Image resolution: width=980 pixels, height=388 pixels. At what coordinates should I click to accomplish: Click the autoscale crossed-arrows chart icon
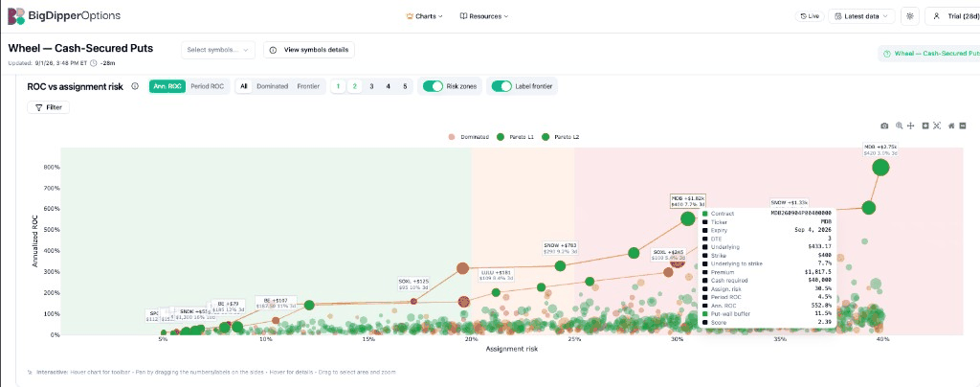[937, 126]
